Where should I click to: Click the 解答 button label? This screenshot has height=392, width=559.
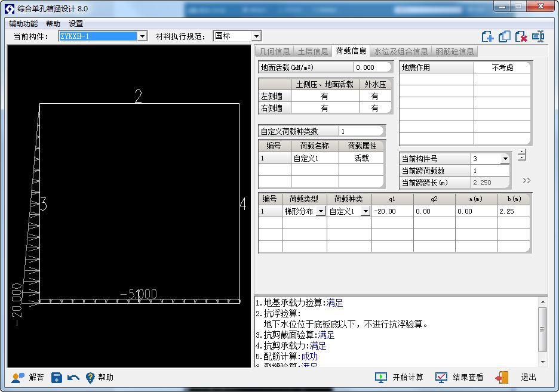click(x=36, y=378)
